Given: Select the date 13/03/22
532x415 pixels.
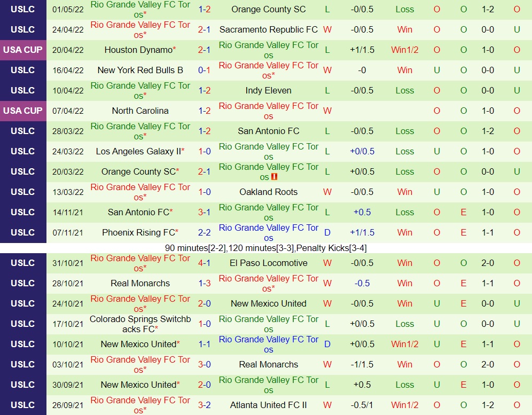Looking at the screenshot, I should coord(68,192).
